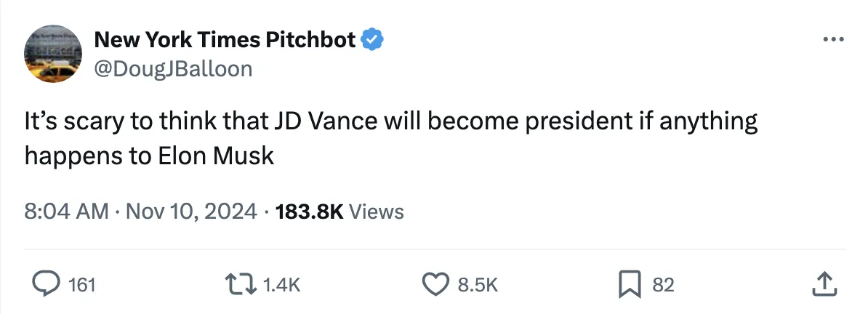Click the 82 bookmarks count
This screenshot has width=868, height=314.
(x=662, y=285)
